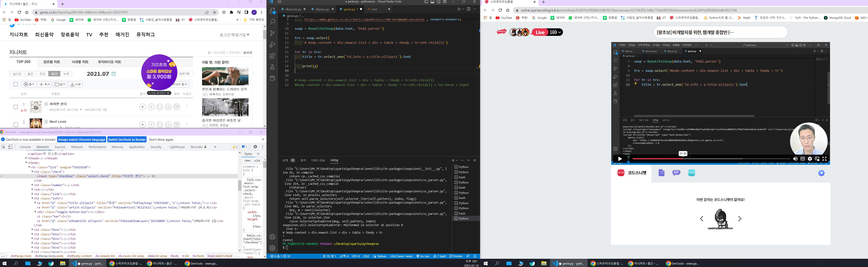Open the 연인과 함께하는 드라이브 뮤직 thumbnail
Viewport: 868px width, 267px height.
coord(225,76)
